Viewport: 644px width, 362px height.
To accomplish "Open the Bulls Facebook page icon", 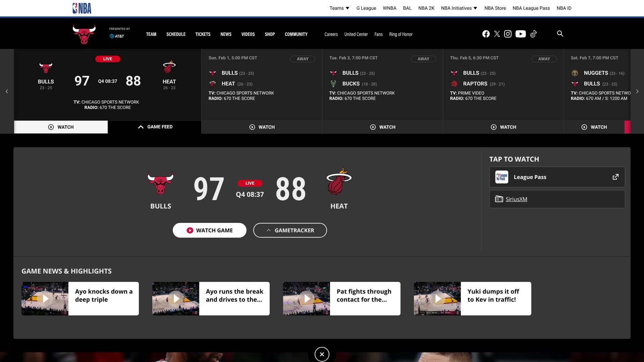I will point(486,34).
